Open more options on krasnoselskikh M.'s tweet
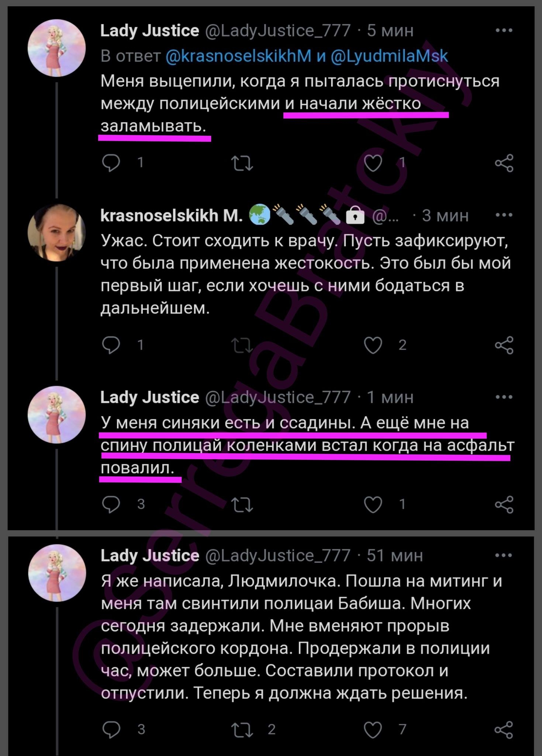 pyautogui.click(x=504, y=215)
